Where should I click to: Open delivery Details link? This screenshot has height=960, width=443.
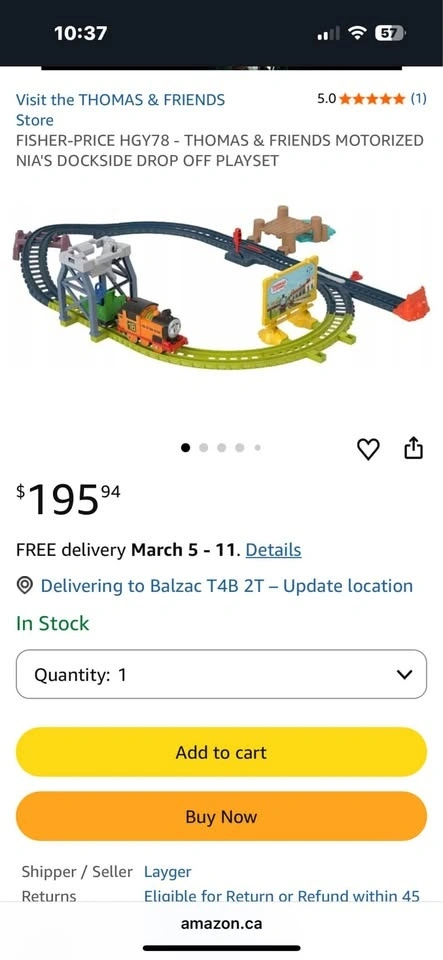pos(273,550)
